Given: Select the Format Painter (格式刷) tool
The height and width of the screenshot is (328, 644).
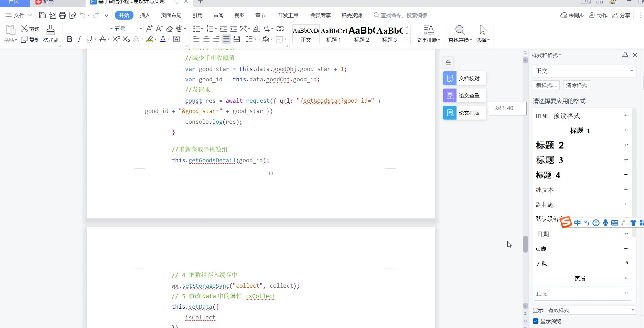Looking at the screenshot, I should (51, 34).
